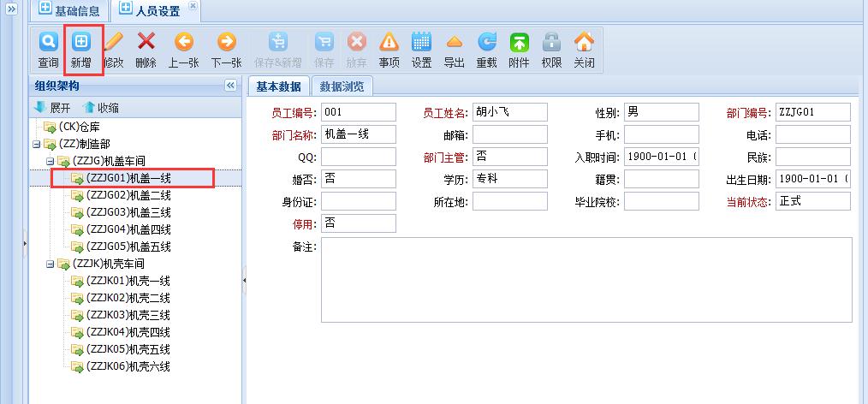Click 展开 to expand tree
This screenshot has height=404, width=868.
[52, 107]
